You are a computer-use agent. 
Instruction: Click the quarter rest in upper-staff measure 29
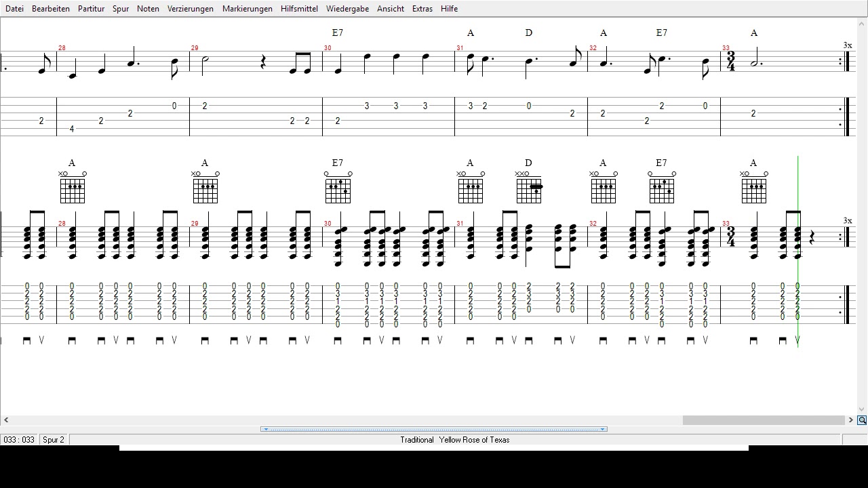263,62
